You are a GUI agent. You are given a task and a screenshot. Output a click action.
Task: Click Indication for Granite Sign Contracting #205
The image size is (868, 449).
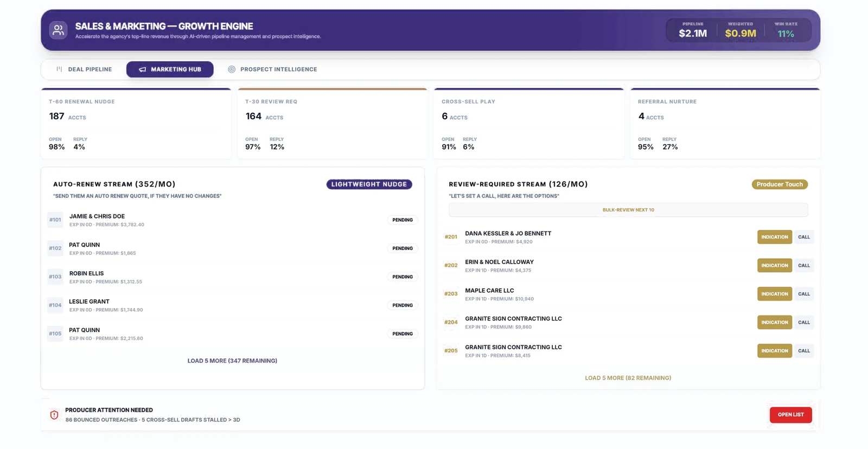pos(775,351)
